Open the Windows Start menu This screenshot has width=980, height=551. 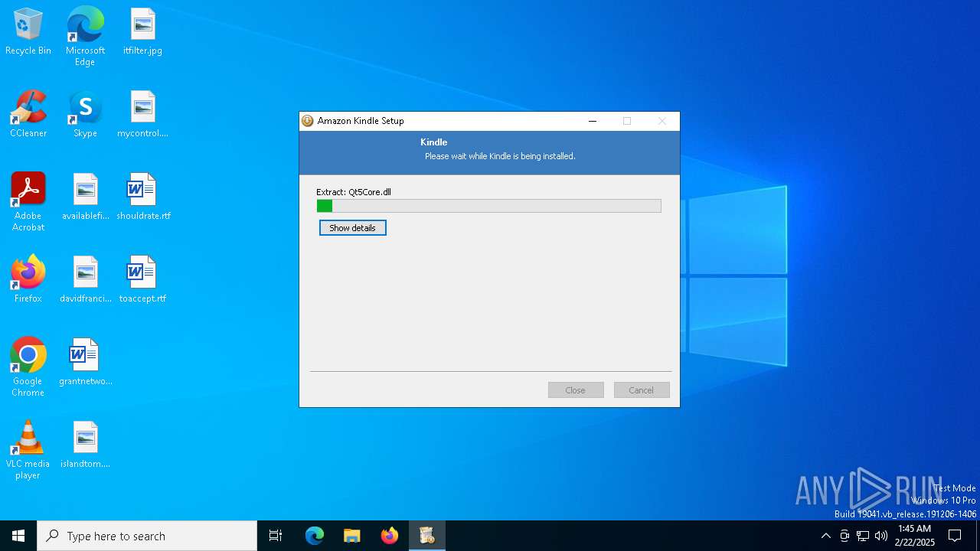coord(18,536)
